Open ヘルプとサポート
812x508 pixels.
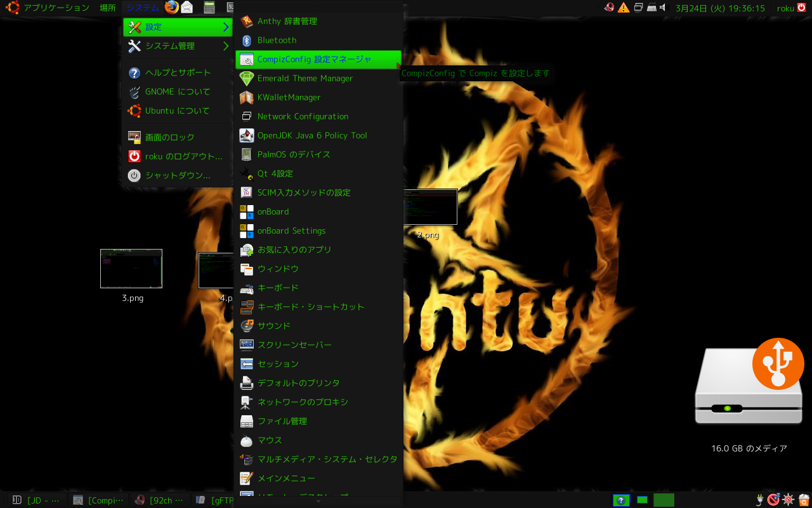point(178,73)
